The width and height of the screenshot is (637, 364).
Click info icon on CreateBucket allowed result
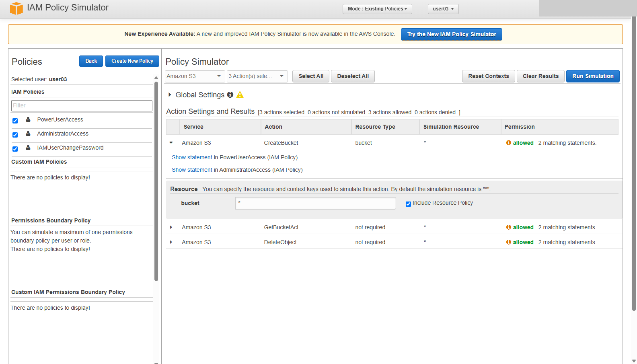pos(509,143)
